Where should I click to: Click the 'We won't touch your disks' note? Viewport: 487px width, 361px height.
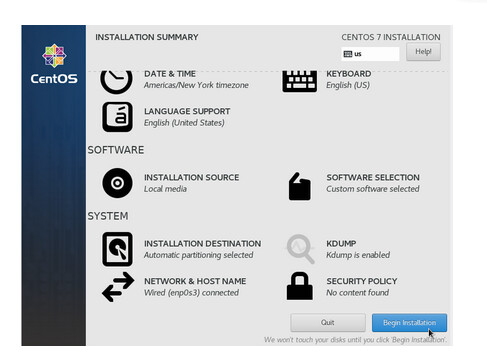pos(355,340)
